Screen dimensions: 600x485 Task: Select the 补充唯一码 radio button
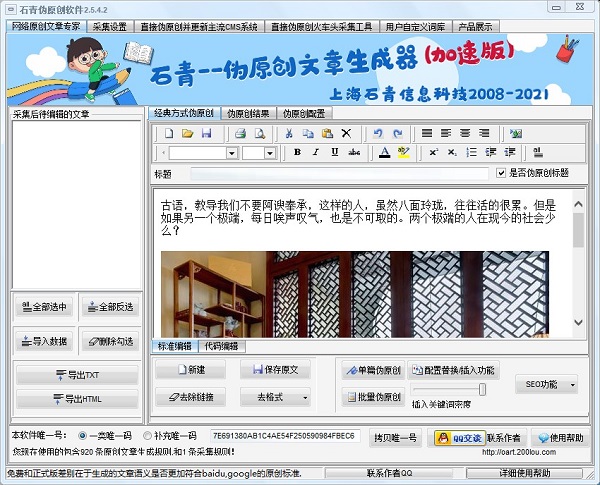tap(145, 437)
